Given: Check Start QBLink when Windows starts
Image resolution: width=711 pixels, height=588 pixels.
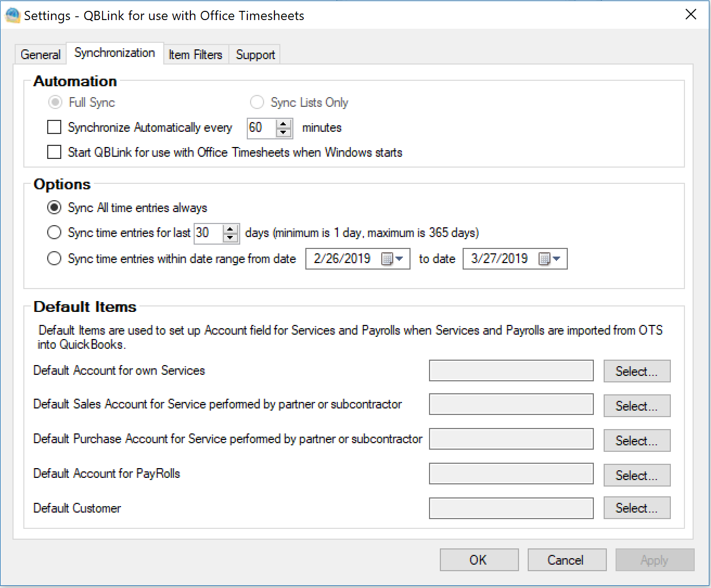Looking at the screenshot, I should point(54,152).
